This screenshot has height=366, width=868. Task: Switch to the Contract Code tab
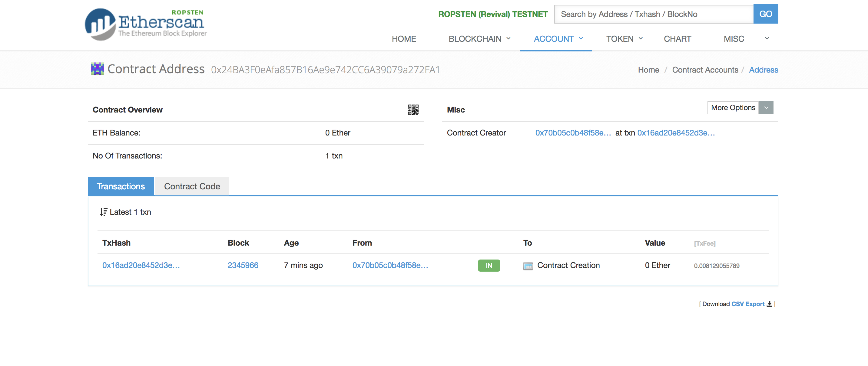192,186
